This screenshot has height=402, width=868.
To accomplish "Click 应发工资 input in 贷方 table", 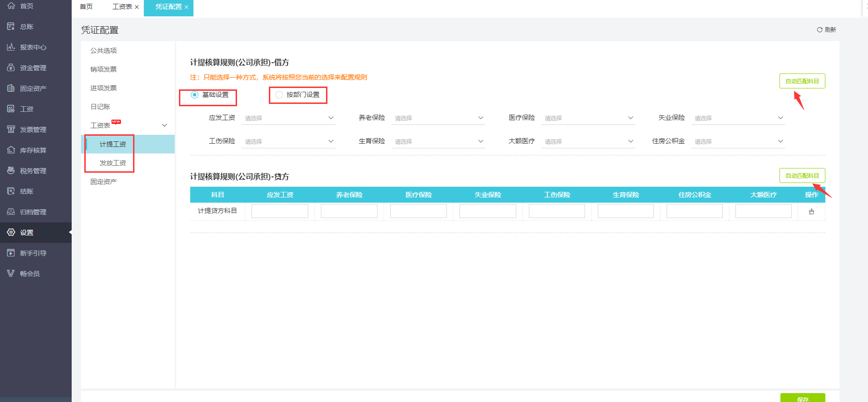I will pos(280,211).
